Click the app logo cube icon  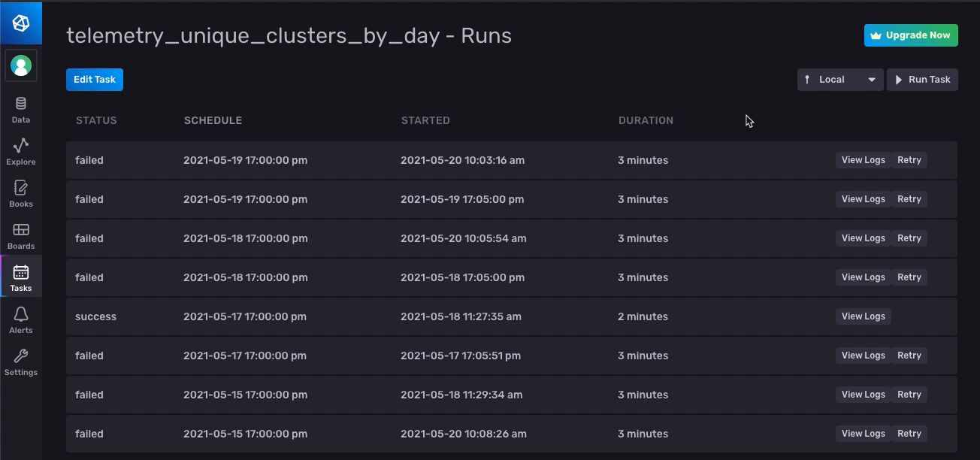(x=20, y=23)
